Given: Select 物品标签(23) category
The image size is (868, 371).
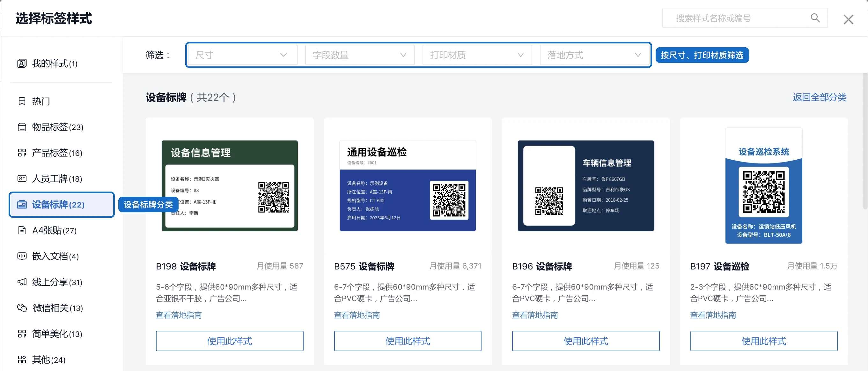Looking at the screenshot, I should pyautogui.click(x=62, y=127).
